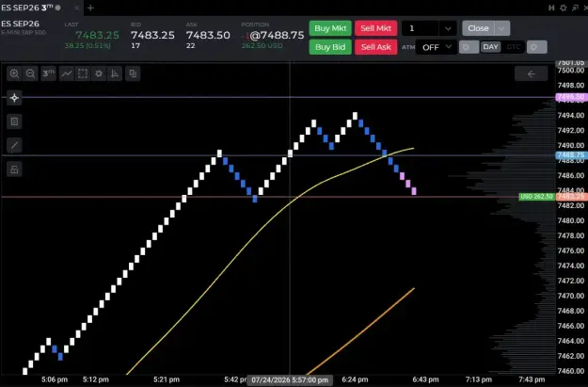The image size is (588, 387).
Task: Click the ask price 7483.50
Action: [208, 35]
